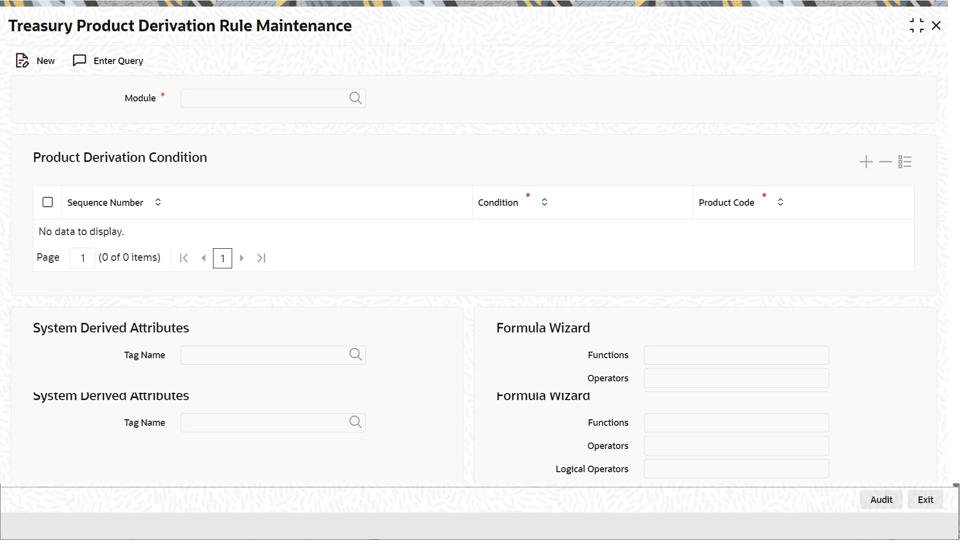
Task: Select page 1 in the paginator
Action: (x=223, y=258)
